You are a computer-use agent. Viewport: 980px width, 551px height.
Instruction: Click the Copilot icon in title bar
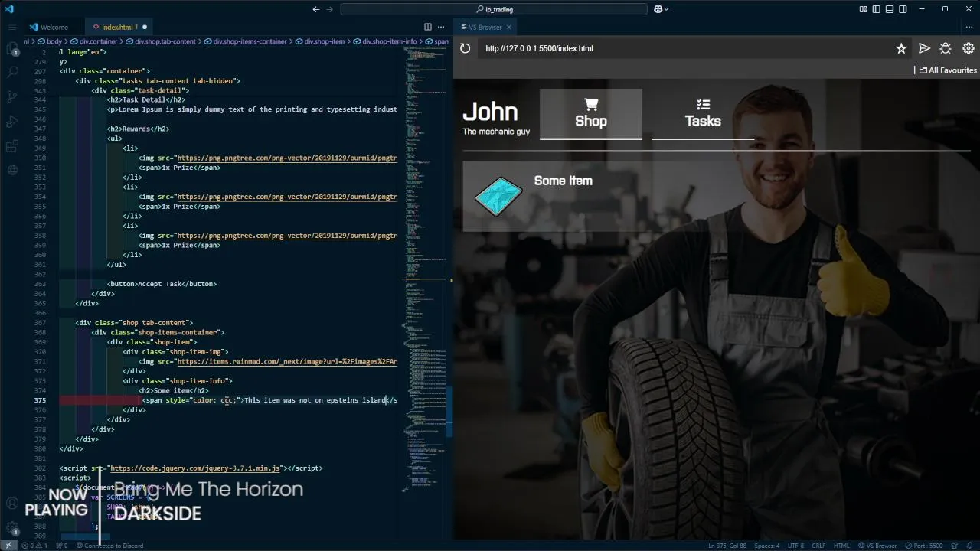click(x=658, y=9)
